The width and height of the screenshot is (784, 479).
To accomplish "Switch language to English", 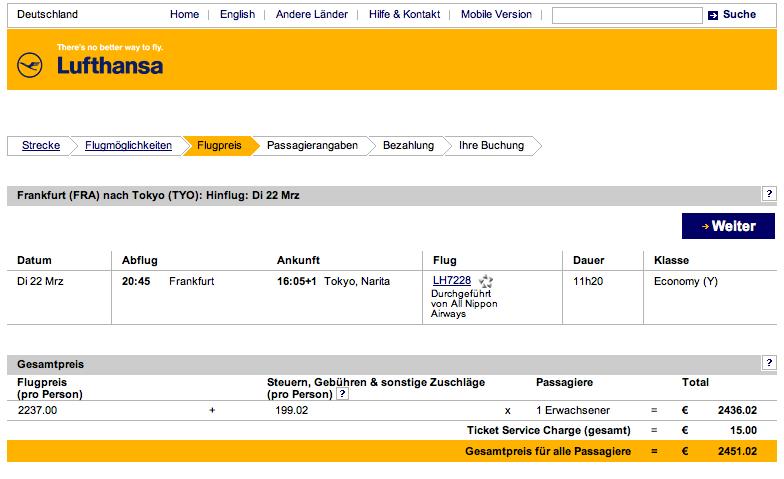I will 237,15.
